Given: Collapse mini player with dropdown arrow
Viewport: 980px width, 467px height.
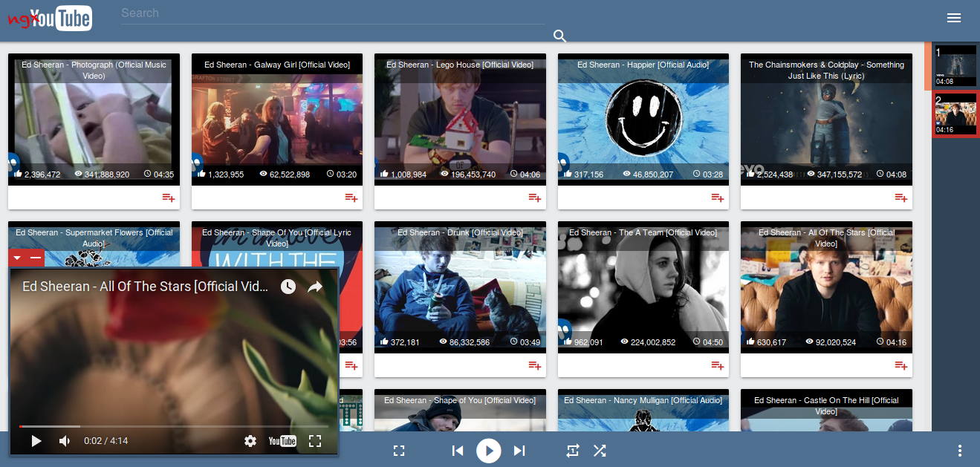Looking at the screenshot, I should tap(17, 258).
